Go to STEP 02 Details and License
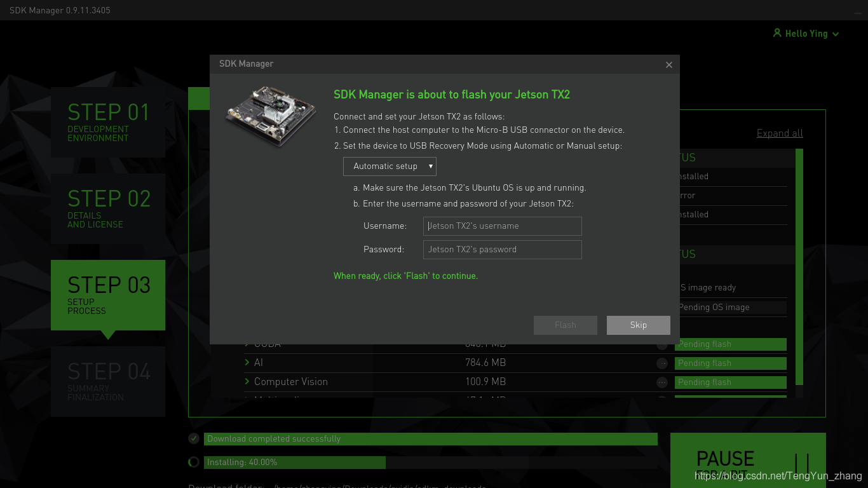The image size is (868, 488). (107, 208)
